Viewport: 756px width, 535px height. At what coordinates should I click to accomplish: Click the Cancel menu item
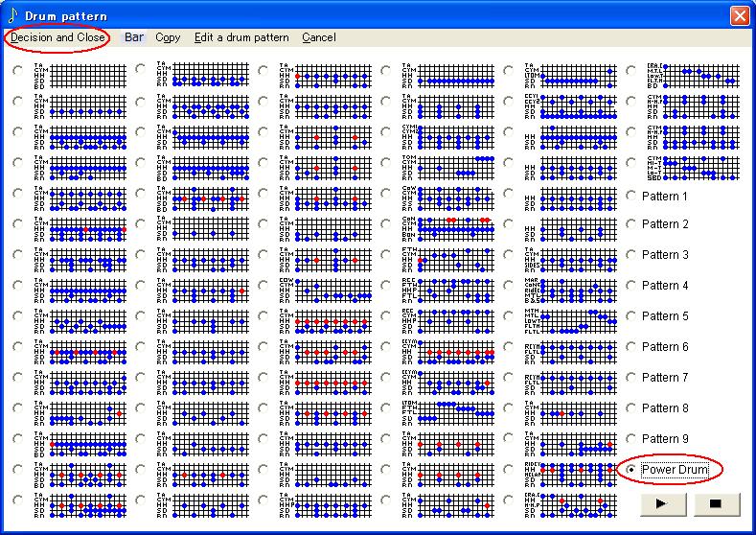(319, 37)
